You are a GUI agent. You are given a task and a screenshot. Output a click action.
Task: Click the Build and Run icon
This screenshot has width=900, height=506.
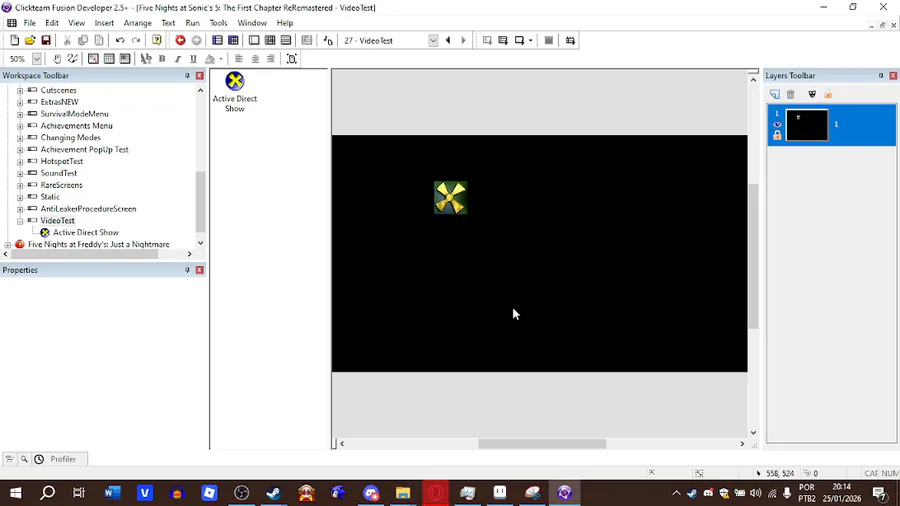point(570,40)
